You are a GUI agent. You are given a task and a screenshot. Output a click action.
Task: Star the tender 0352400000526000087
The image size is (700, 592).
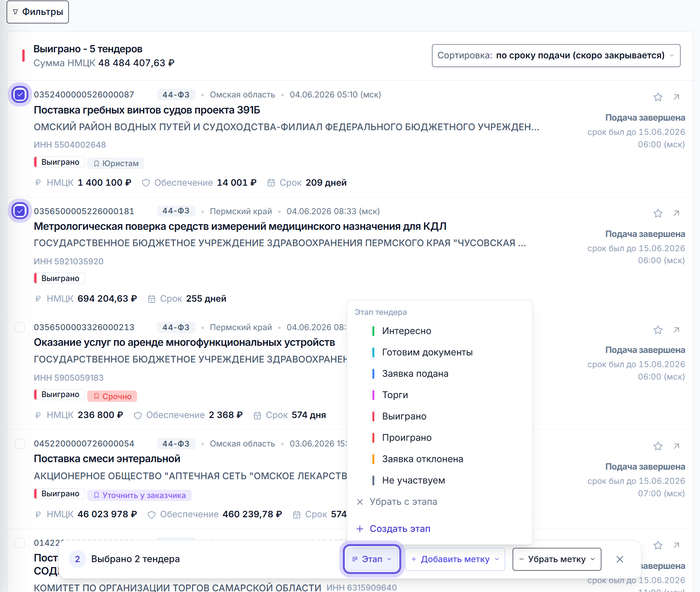tap(658, 97)
